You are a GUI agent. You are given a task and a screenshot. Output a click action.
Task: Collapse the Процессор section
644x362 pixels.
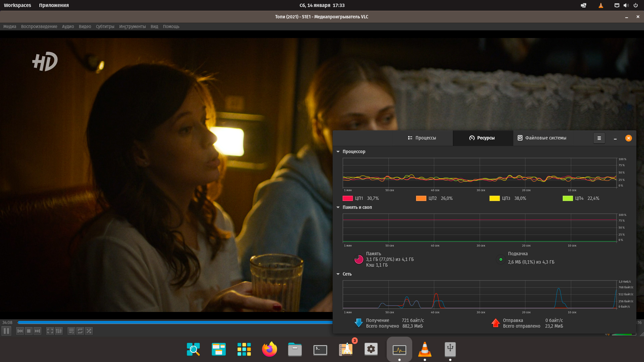338,151
